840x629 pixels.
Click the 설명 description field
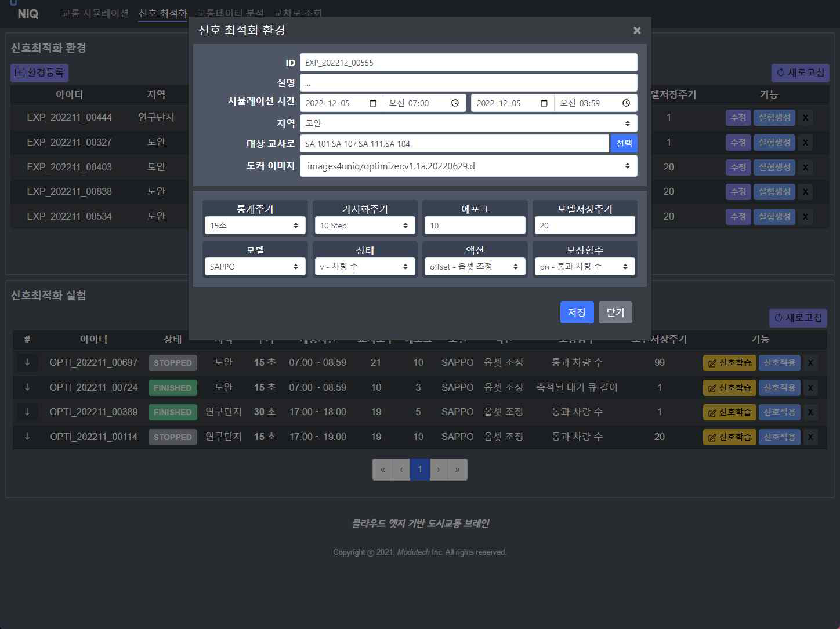click(x=468, y=83)
